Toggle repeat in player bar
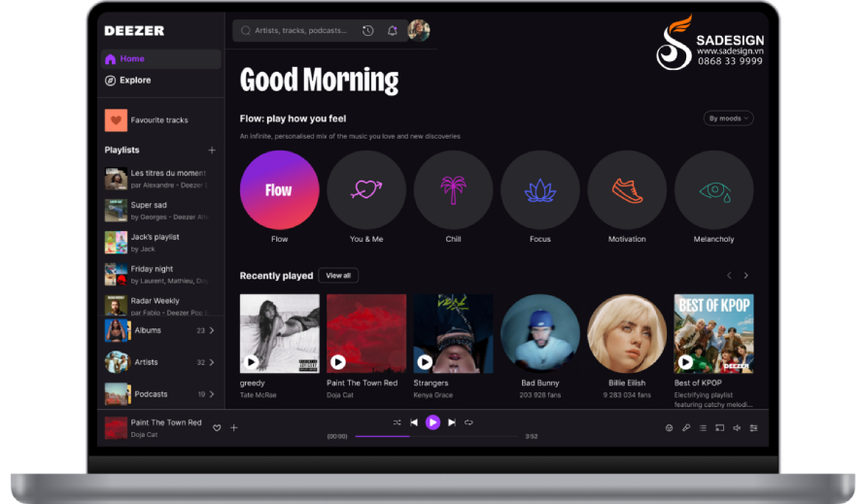Screen dimensions: 865x504 coord(468,422)
